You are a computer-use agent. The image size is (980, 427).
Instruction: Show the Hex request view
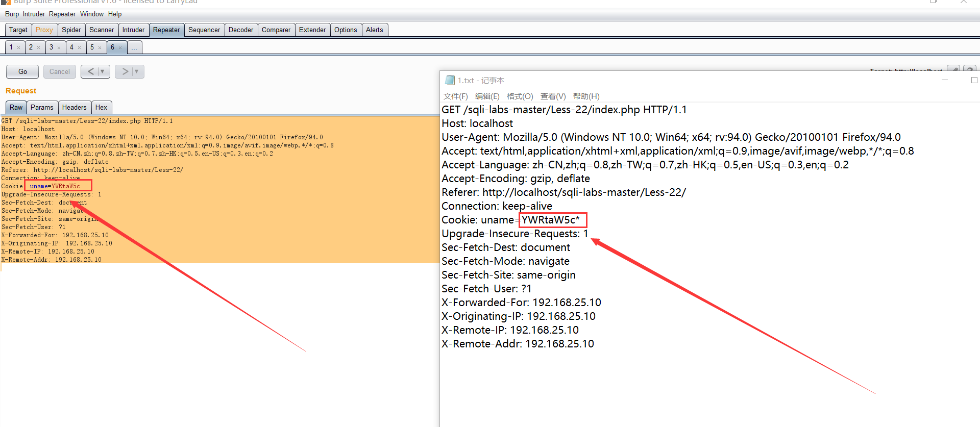pyautogui.click(x=102, y=107)
